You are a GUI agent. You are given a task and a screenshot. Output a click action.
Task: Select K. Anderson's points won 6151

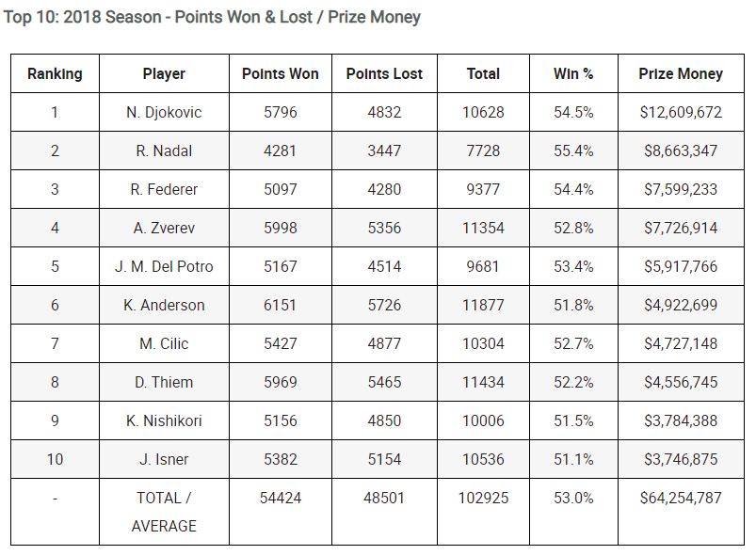[281, 305]
